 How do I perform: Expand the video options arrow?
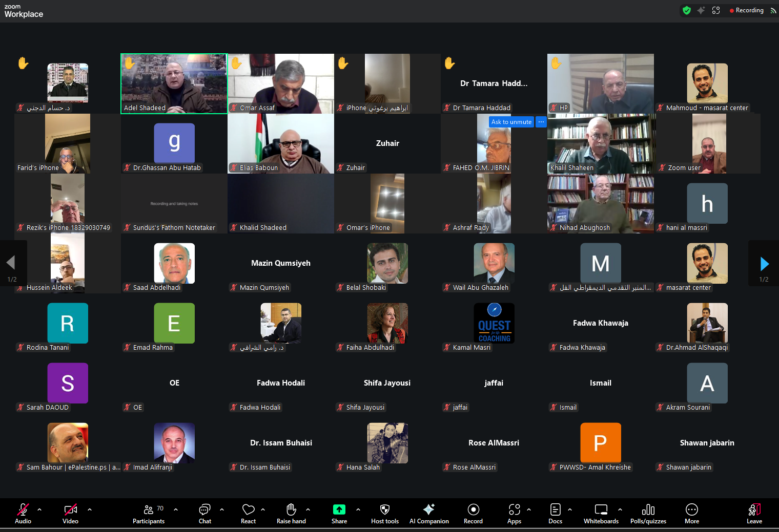tap(90, 509)
